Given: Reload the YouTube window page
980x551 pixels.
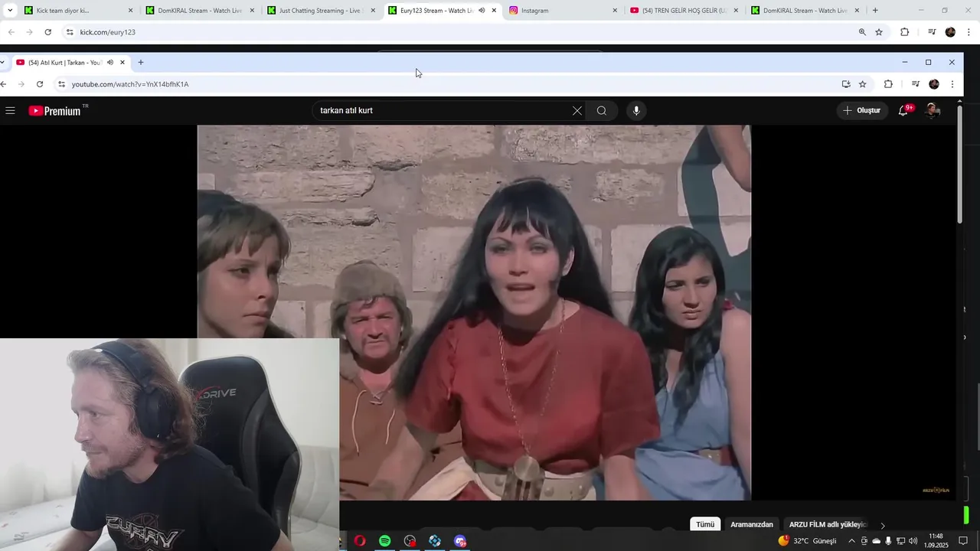Looking at the screenshot, I should [x=40, y=84].
